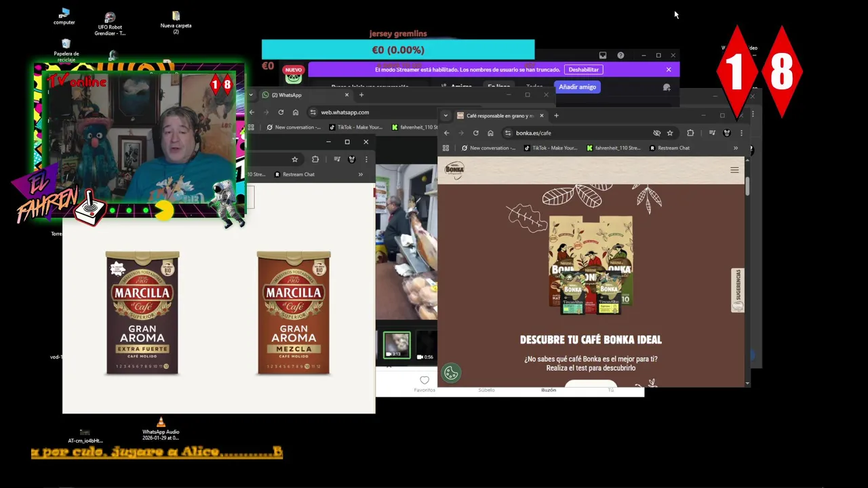
Task: Click Añadir amigo button in Discord
Action: coord(577,87)
